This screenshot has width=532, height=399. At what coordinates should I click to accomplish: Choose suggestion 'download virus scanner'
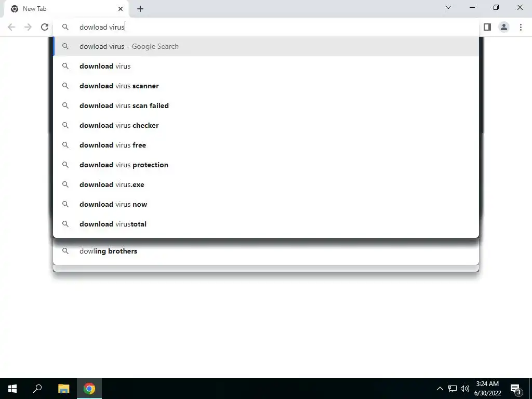coord(266,86)
